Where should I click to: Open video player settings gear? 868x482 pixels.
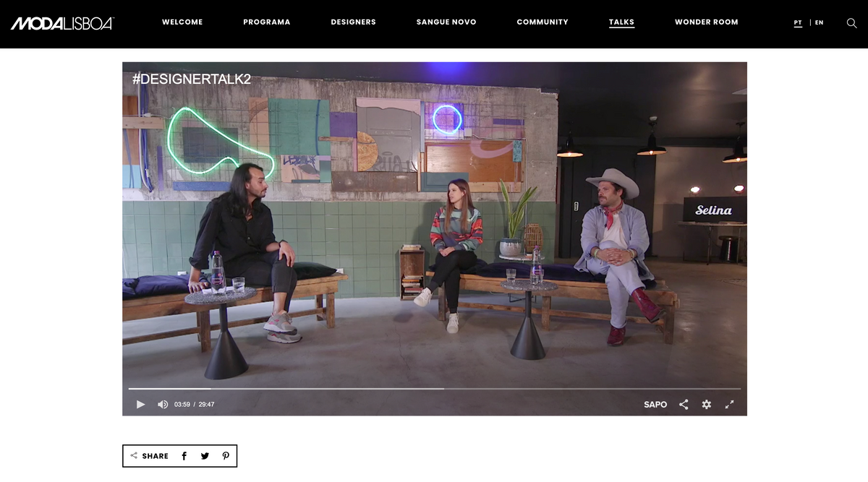pos(707,405)
